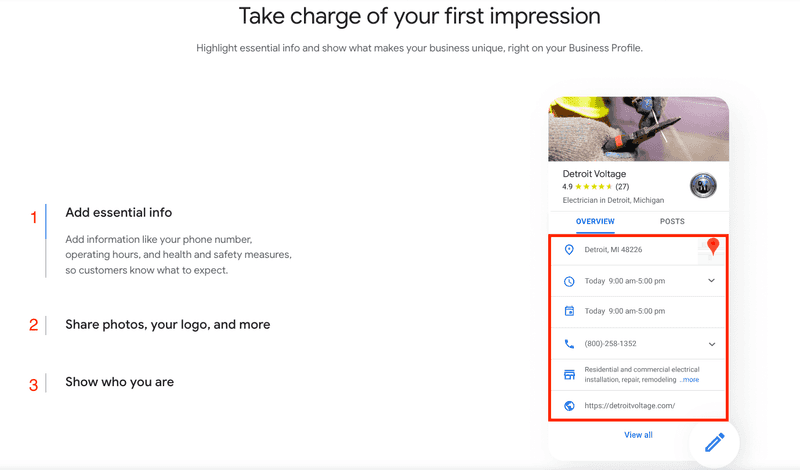
Task: Click the storefront icon beside business description
Action: (x=569, y=375)
